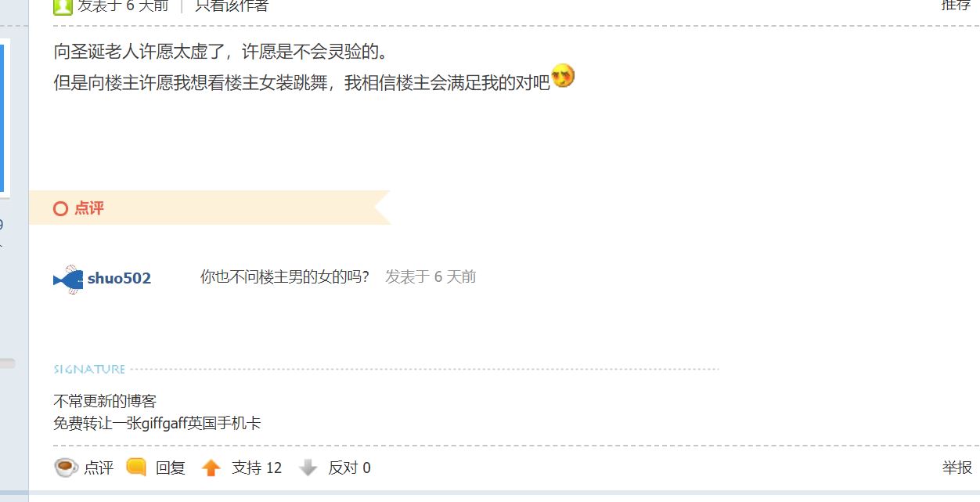Click the blue poster avatar on the left edge
Screen dimensions: 980x502
(4, 117)
